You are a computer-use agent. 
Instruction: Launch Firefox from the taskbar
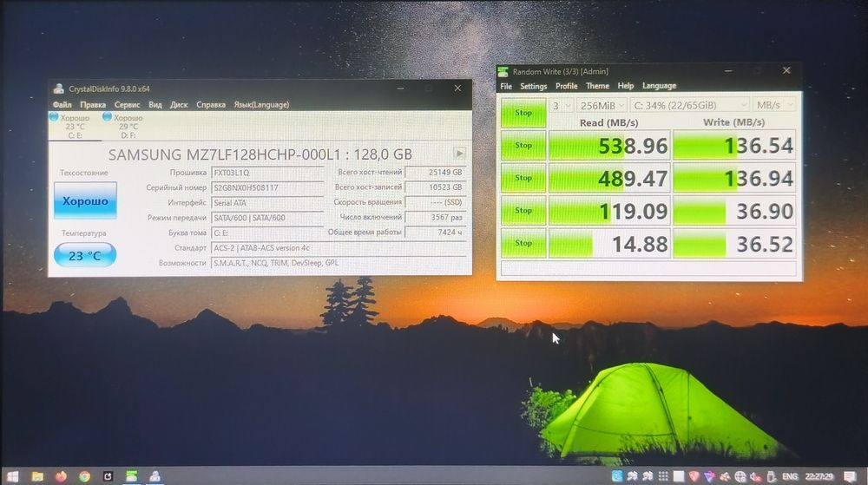tap(61, 476)
